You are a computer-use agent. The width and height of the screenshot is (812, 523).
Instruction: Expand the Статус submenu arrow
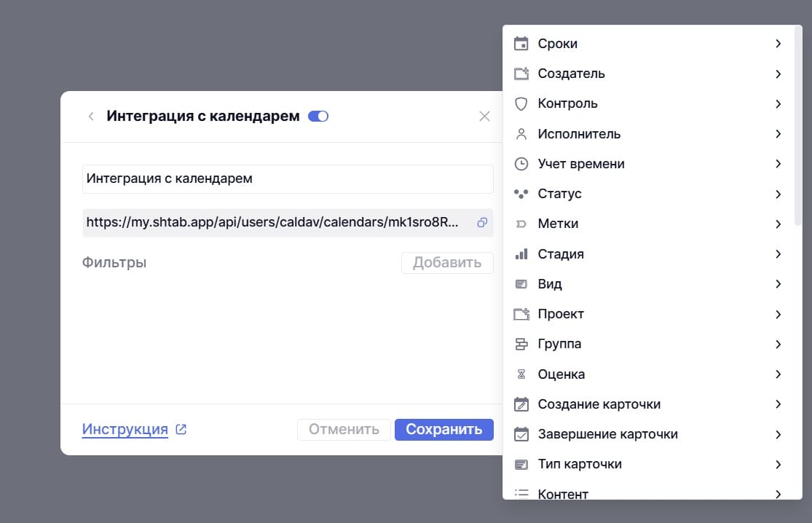(x=778, y=194)
